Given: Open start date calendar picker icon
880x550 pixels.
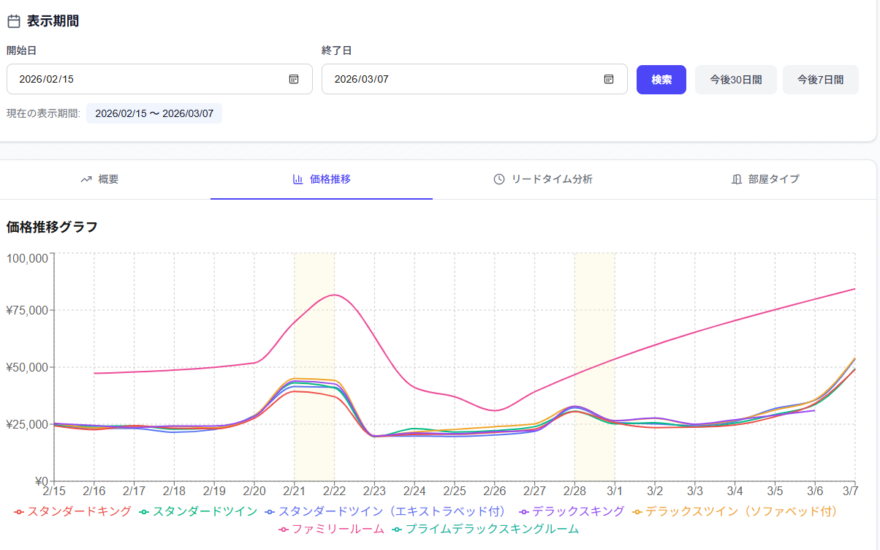Looking at the screenshot, I should pyautogui.click(x=294, y=79).
